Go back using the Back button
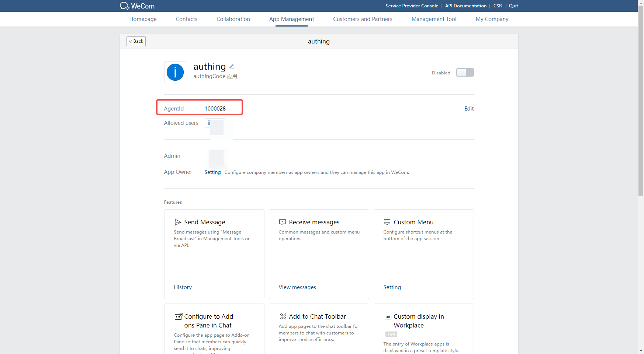The width and height of the screenshot is (644, 354). tap(136, 41)
